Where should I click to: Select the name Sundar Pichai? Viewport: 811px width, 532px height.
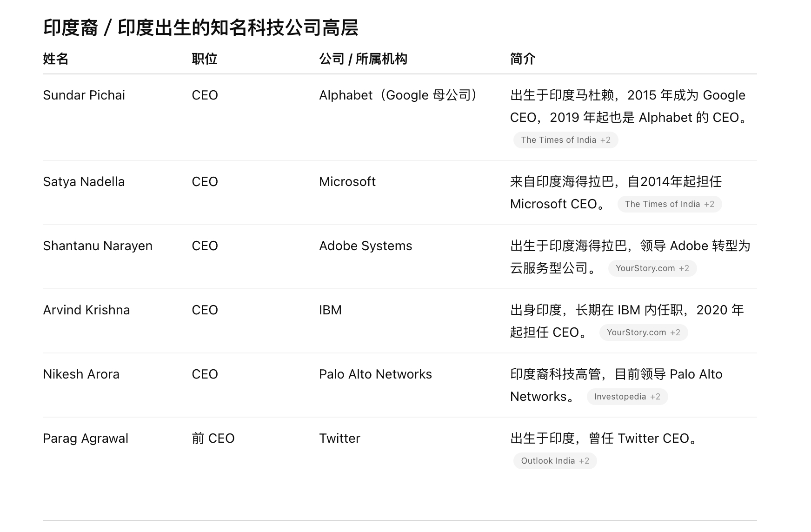click(84, 95)
